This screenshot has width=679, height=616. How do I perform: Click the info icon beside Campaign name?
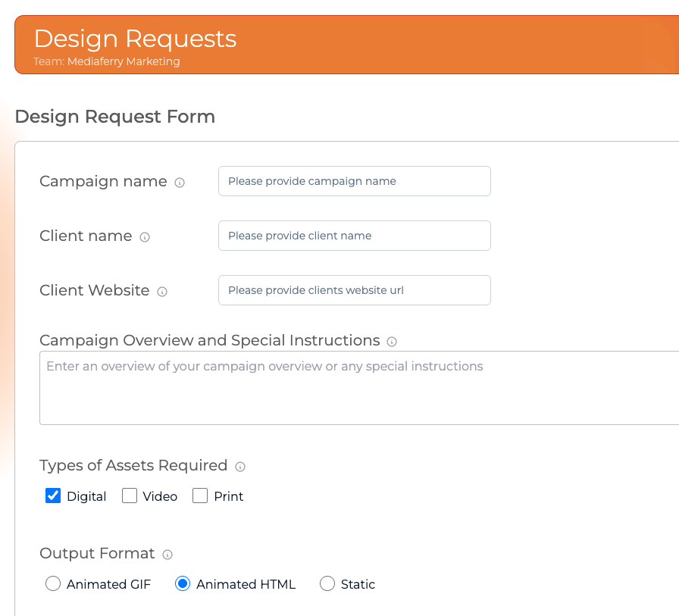point(180,183)
